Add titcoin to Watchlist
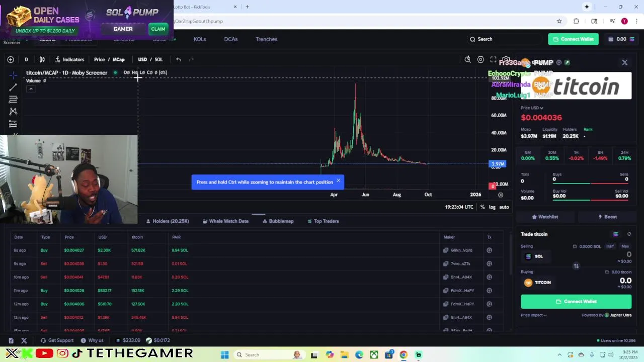Image resolution: width=644 pixels, height=362 pixels. [545, 217]
